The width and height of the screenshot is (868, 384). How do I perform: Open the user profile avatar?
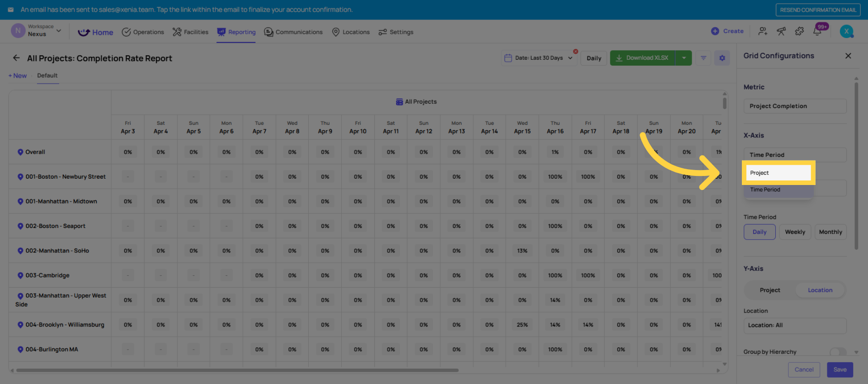pos(846,31)
